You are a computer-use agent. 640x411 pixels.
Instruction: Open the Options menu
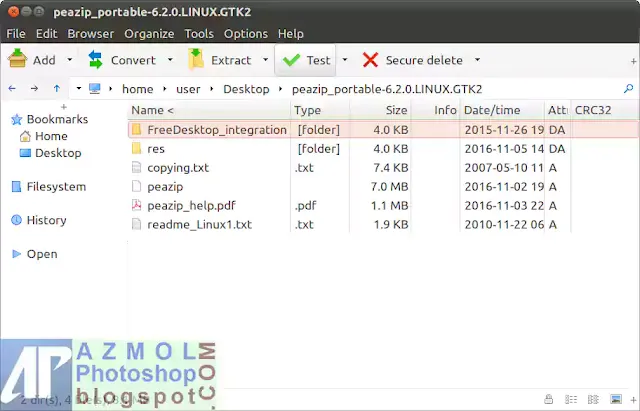[246, 33]
